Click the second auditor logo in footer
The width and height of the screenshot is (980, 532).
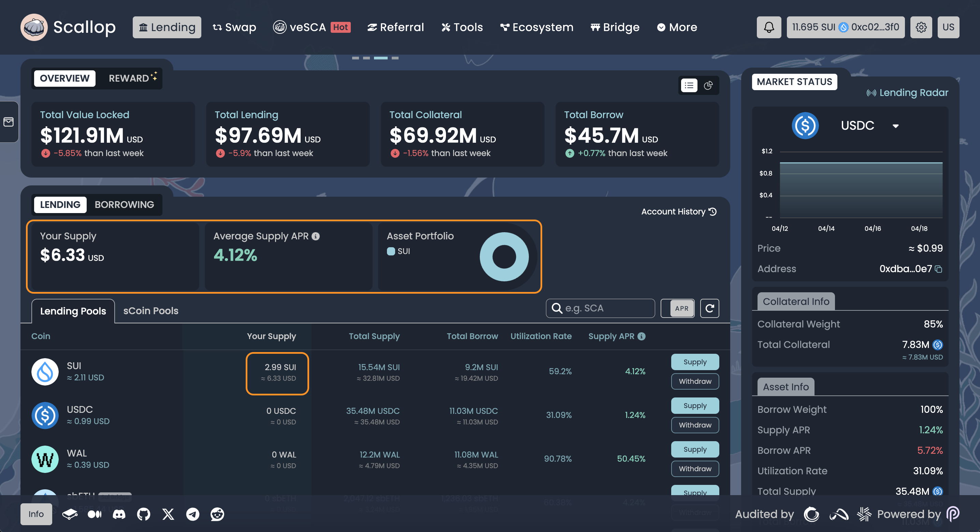(839, 515)
